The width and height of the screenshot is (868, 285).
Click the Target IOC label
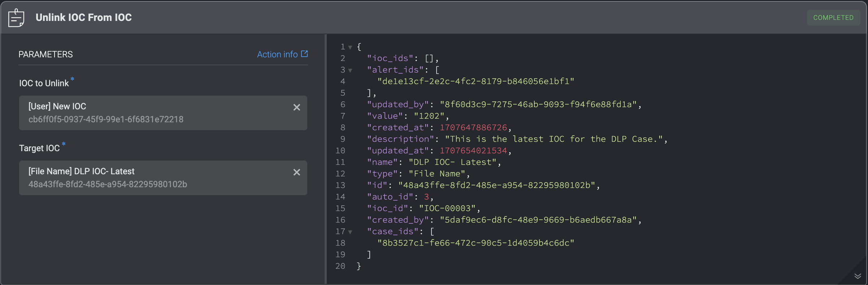point(39,148)
